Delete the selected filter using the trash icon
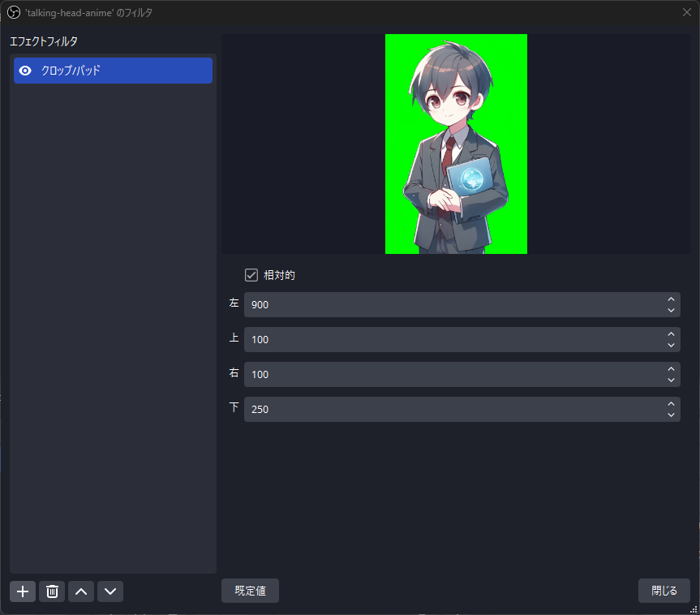This screenshot has width=700, height=615. click(51, 591)
